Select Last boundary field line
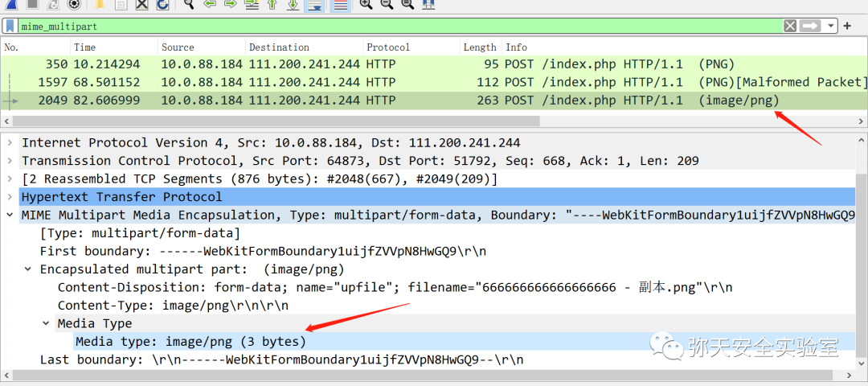868x386 pixels. click(281, 359)
